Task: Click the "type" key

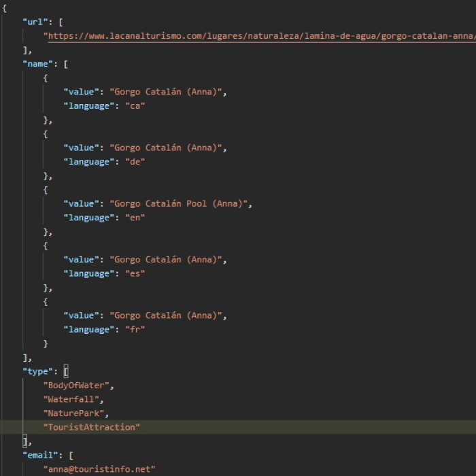Action: [37, 371]
